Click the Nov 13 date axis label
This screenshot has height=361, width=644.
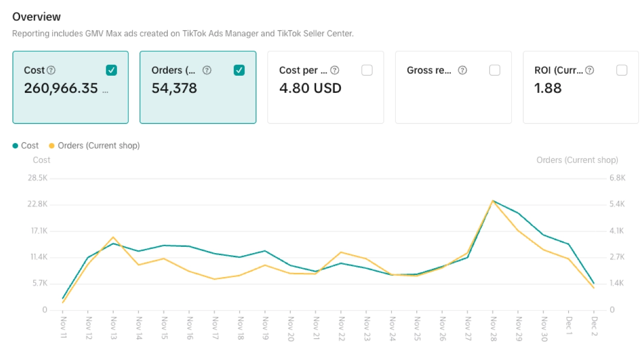(x=113, y=327)
